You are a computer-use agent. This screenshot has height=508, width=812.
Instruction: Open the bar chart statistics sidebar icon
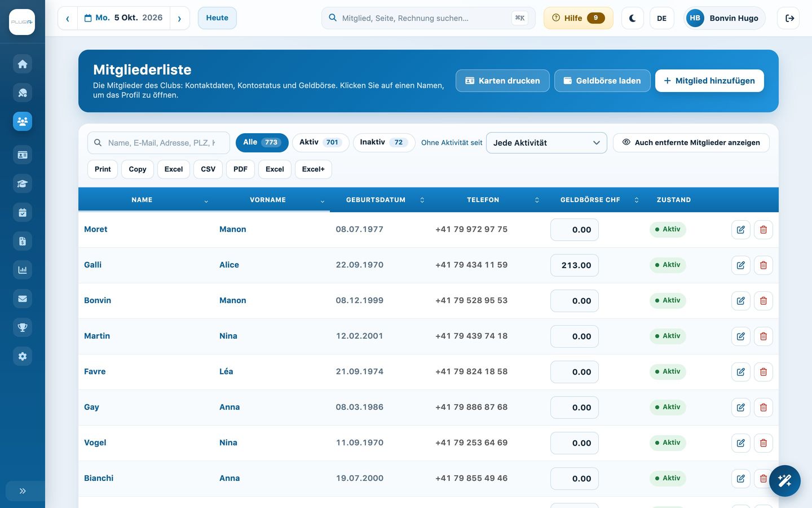tap(23, 270)
